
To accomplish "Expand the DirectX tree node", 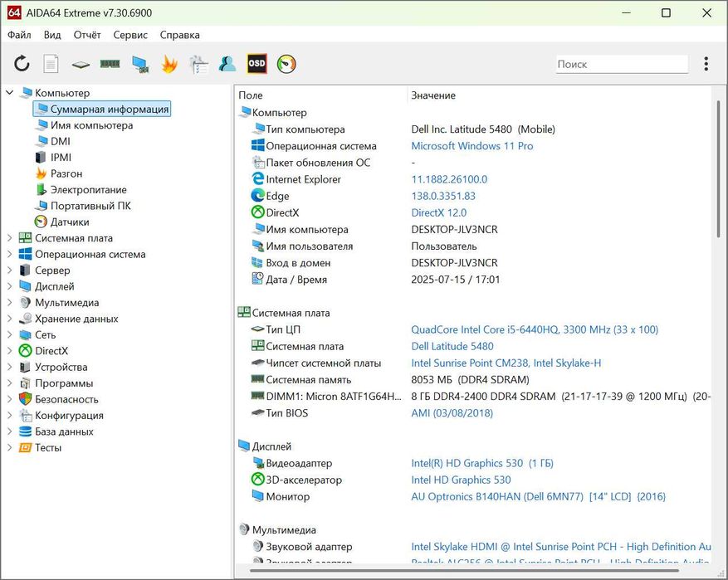I will (x=9, y=351).
